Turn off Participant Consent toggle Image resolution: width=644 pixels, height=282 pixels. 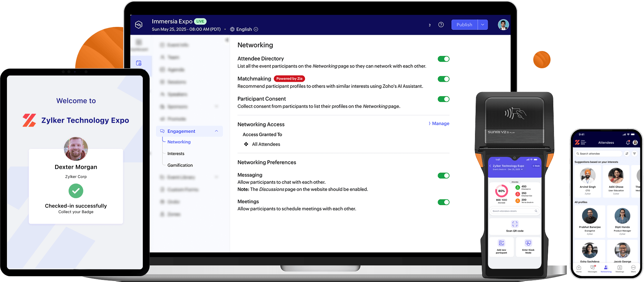444,99
